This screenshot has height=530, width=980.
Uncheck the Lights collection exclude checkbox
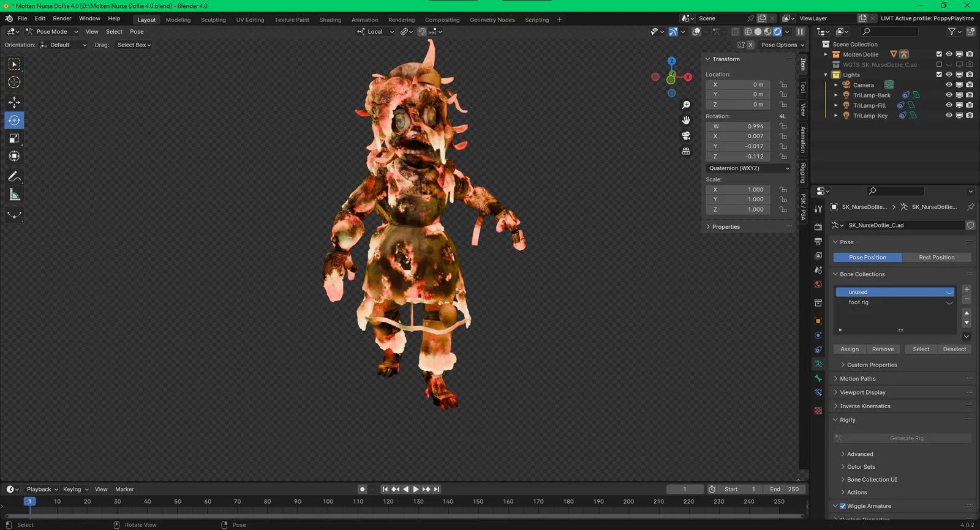[x=939, y=75]
